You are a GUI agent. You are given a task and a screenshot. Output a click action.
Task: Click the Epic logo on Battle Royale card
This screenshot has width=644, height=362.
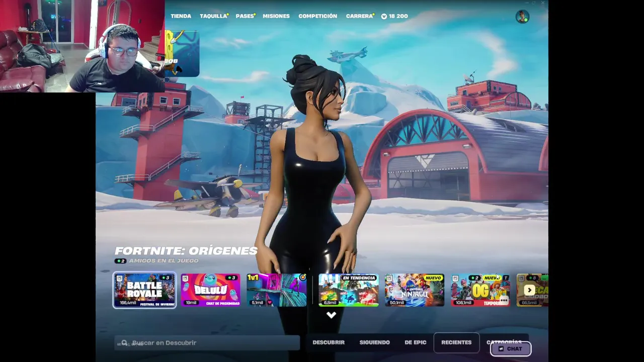click(119, 278)
